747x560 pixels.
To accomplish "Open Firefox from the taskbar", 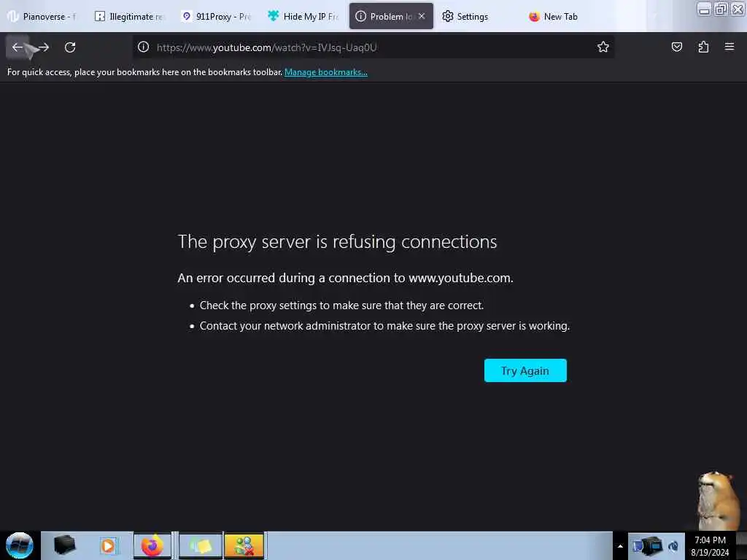I will tap(152, 545).
